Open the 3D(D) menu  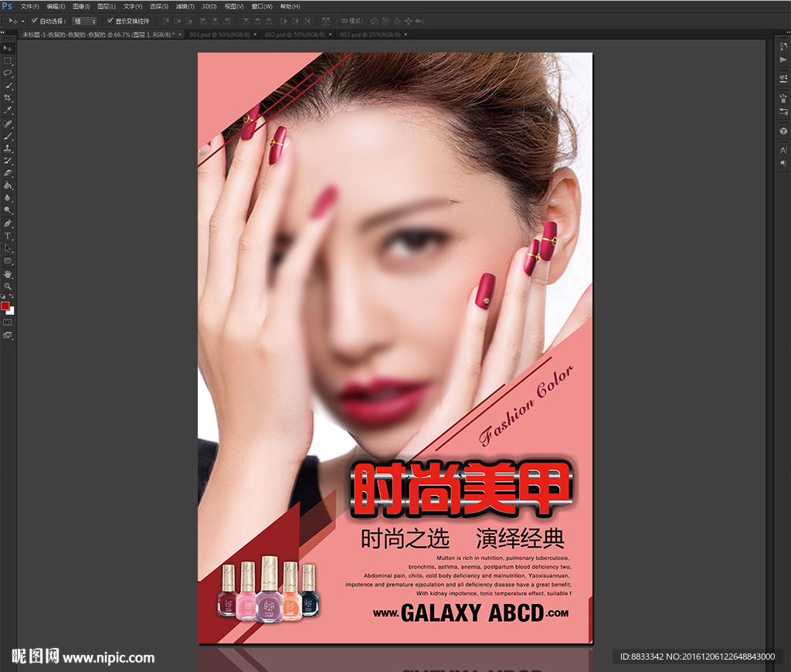[x=209, y=6]
